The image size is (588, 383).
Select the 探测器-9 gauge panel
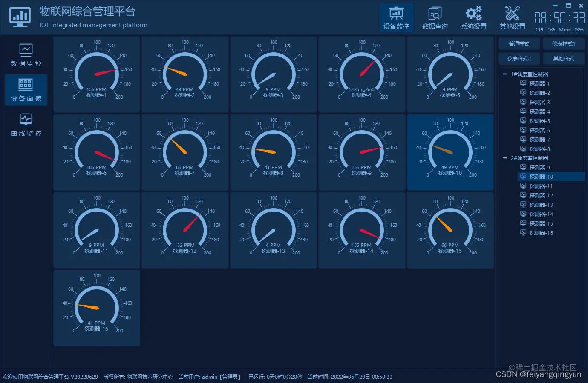tap(362, 152)
